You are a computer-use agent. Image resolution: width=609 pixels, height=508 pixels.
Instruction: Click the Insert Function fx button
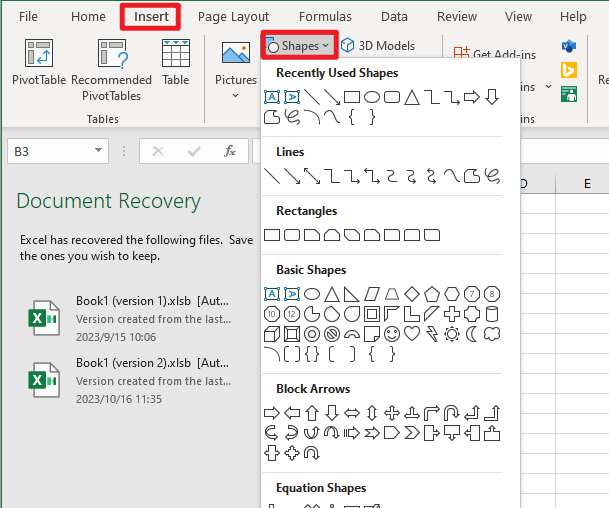pos(230,151)
